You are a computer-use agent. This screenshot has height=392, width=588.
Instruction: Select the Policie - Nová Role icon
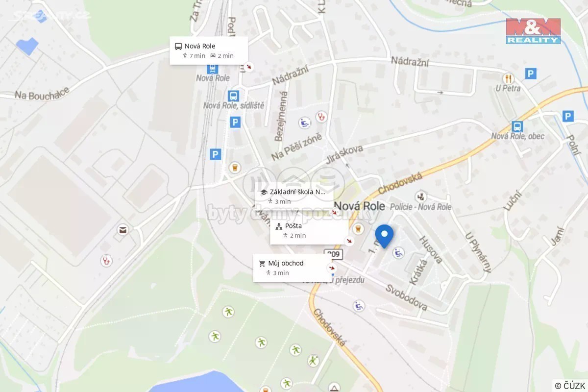(420, 197)
